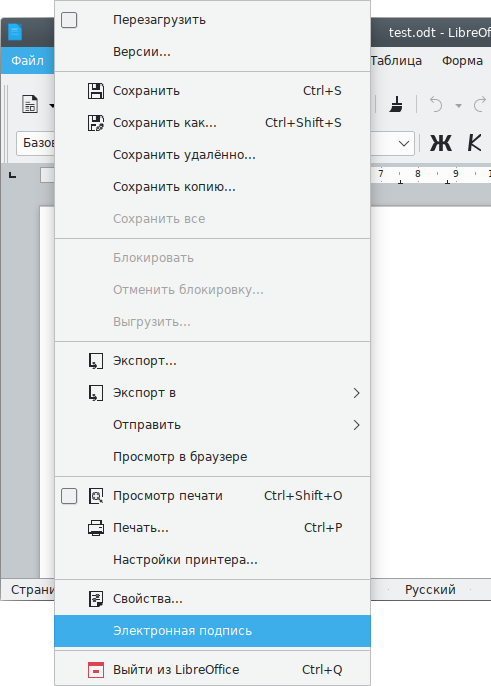Click the Save As icon
491x686 pixels.
(x=96, y=123)
